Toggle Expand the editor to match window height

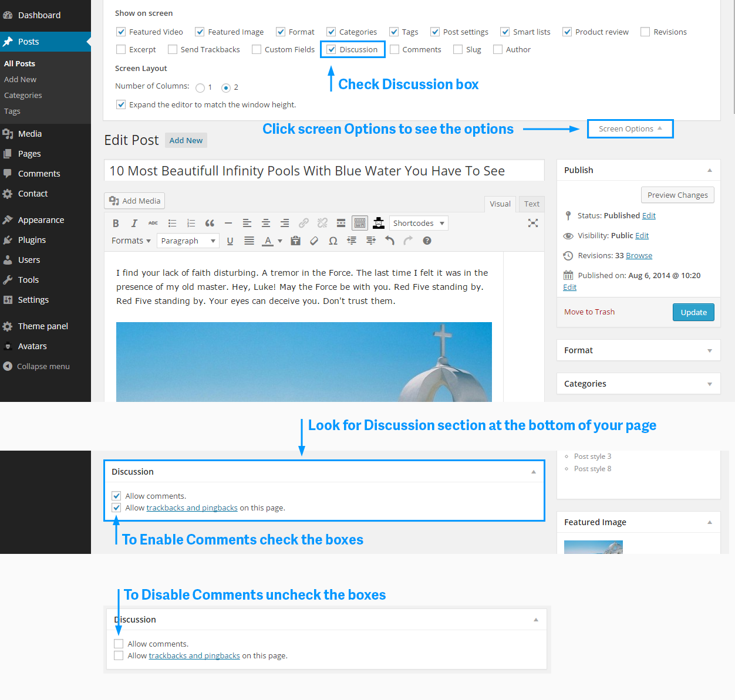coord(121,104)
